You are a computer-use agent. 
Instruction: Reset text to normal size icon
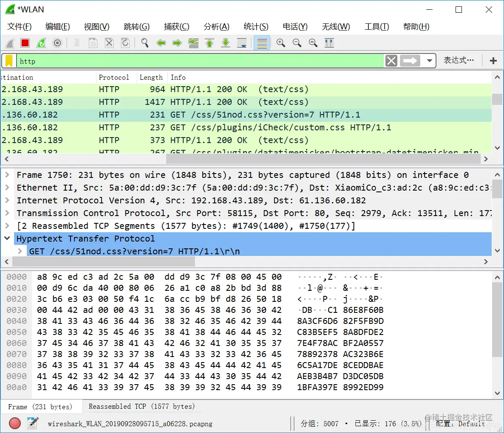[313, 43]
